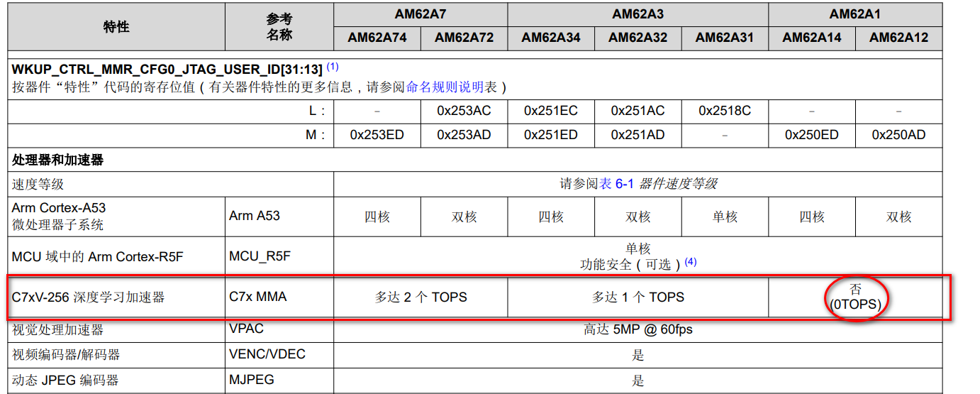Select the C7x MMA reference name
This screenshot has height=394, width=980.
coord(258,297)
